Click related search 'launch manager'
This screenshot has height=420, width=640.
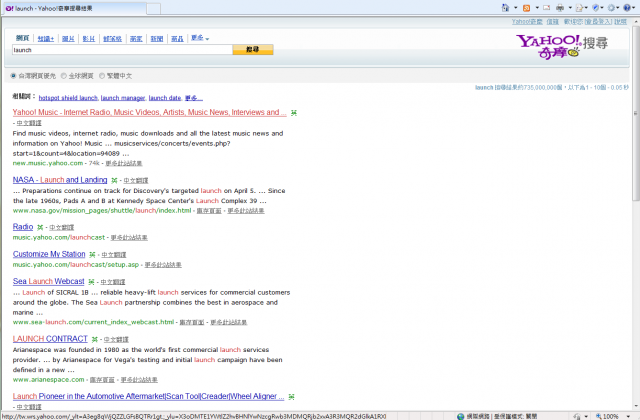pos(123,98)
